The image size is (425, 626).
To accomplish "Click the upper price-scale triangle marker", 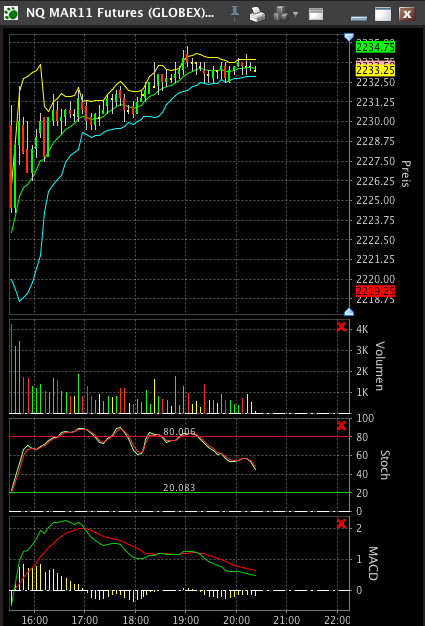I will 349,37.
